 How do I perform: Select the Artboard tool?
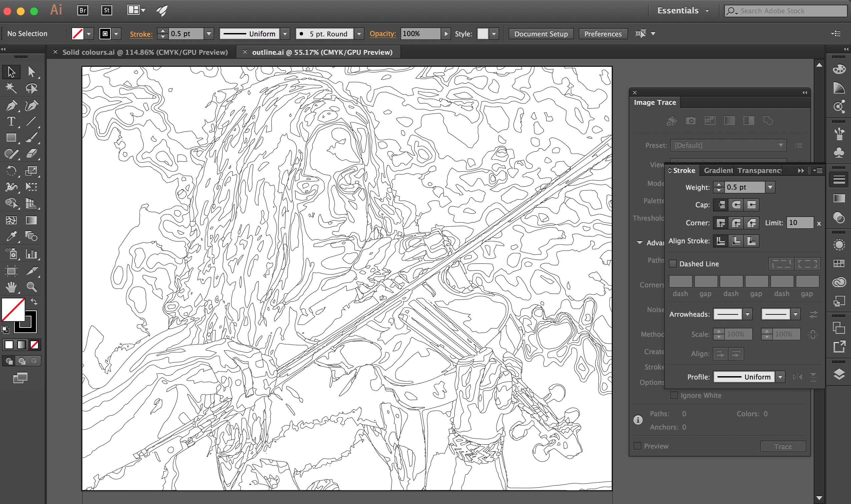point(11,271)
